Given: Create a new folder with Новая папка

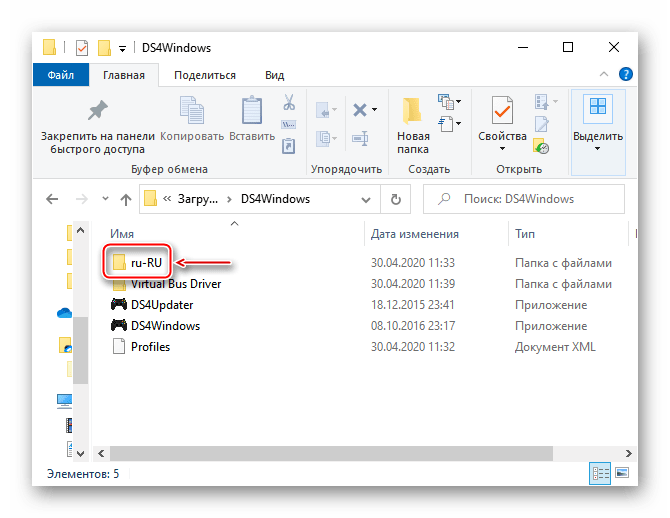Looking at the screenshot, I should tap(412, 126).
